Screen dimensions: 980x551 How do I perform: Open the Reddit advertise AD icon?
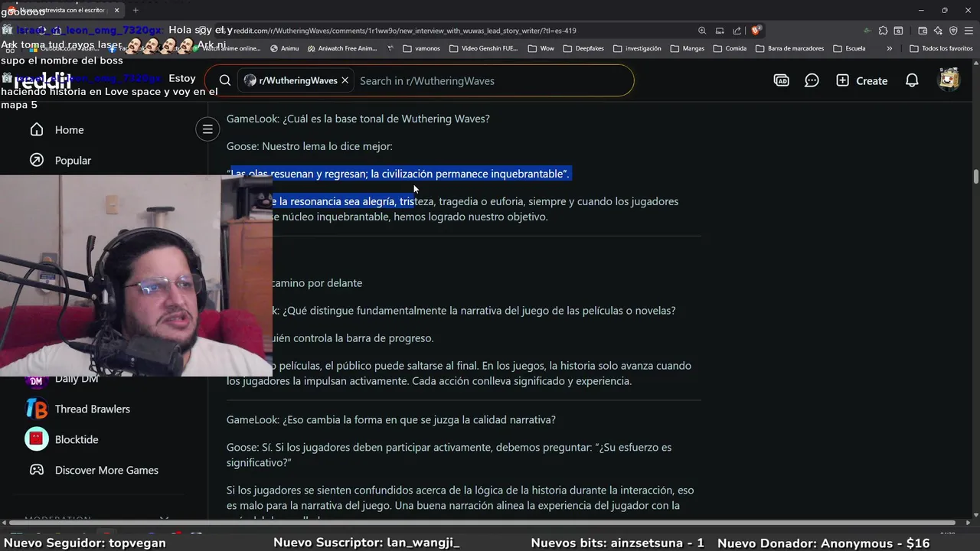click(x=782, y=80)
